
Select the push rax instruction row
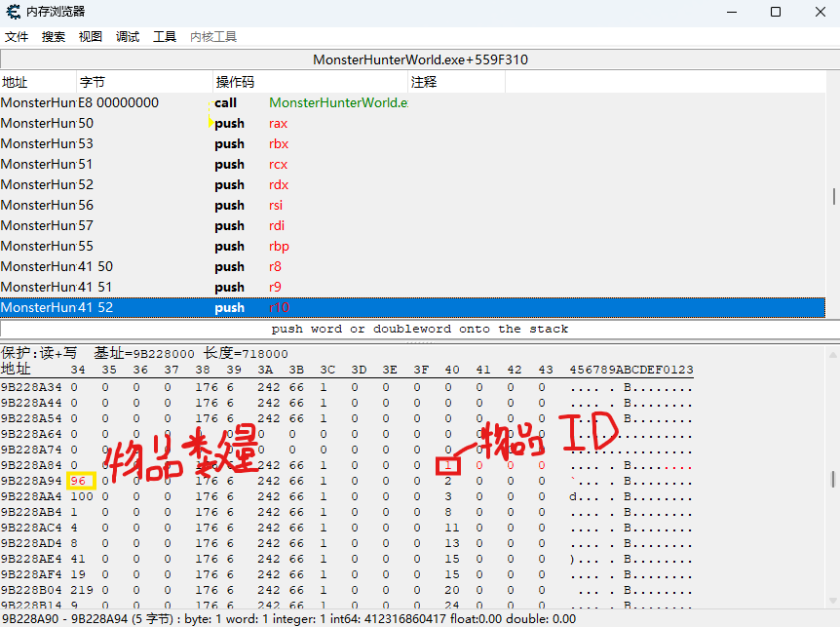pos(292,123)
